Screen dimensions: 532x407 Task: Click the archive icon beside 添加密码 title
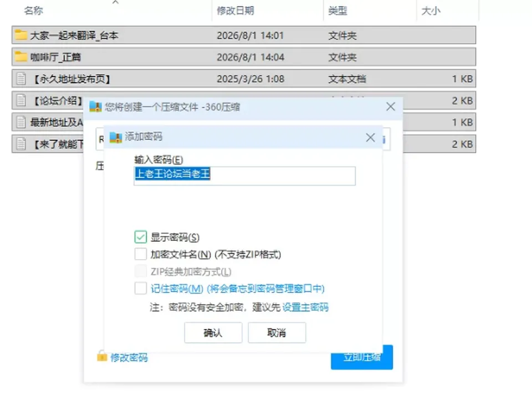(116, 137)
